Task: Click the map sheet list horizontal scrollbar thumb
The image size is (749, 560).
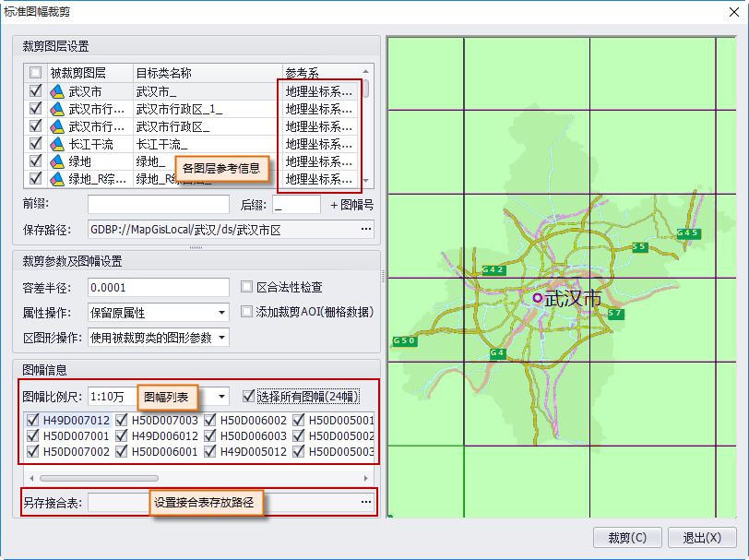Action: (x=99, y=478)
